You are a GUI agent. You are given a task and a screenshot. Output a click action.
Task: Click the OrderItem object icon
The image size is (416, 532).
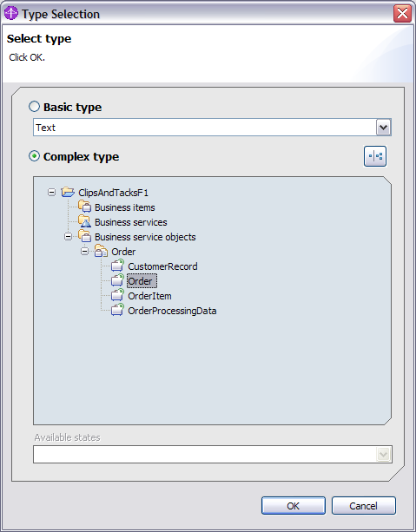pyautogui.click(x=117, y=295)
